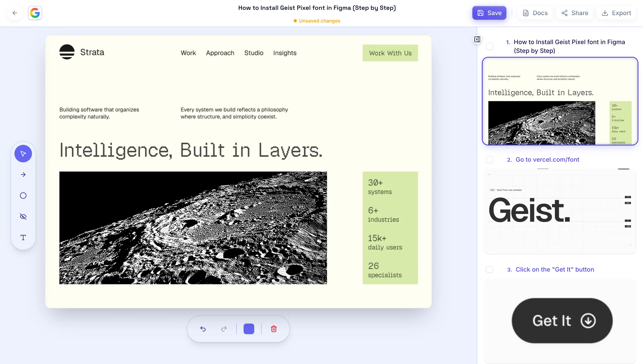Choose the arrow drawing tool
Image resolution: width=643 pixels, height=364 pixels.
[x=23, y=175]
